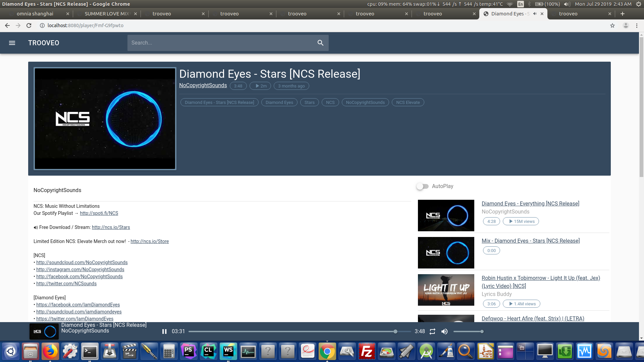Open the hamburger navigation menu
The image size is (644, 362).
tap(12, 43)
